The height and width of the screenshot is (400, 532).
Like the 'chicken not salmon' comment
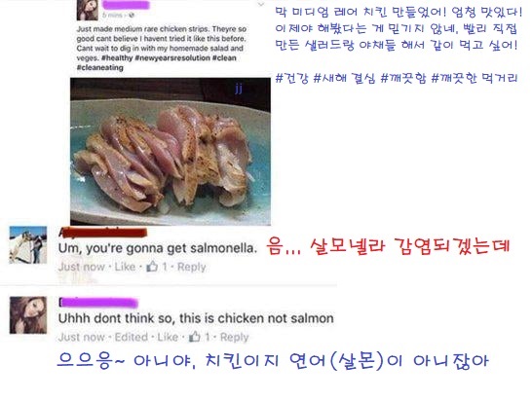[168, 337]
